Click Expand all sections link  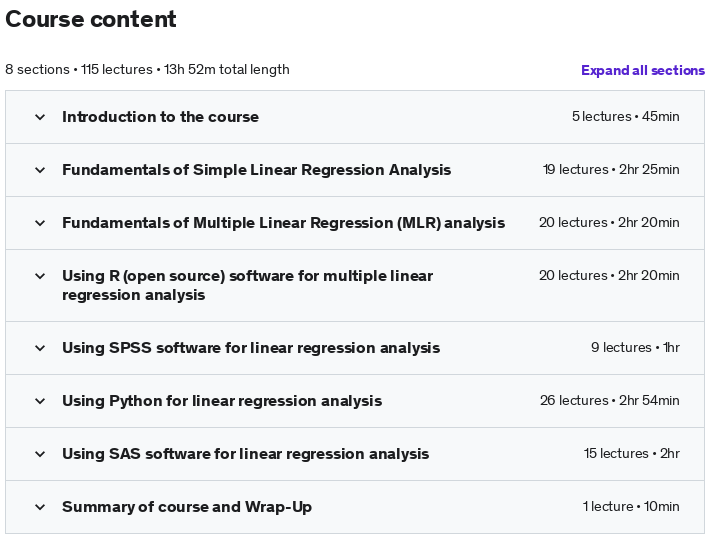coord(643,70)
